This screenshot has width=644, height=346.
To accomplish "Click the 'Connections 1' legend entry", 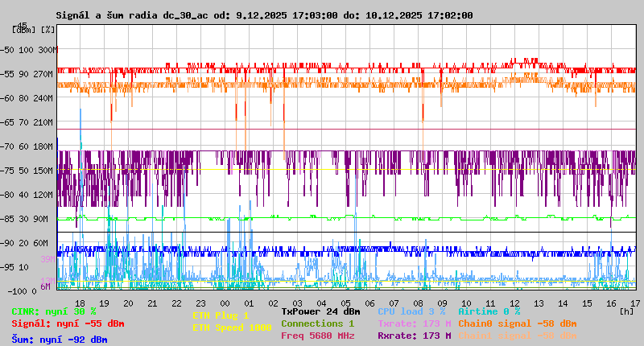I will (317, 323).
